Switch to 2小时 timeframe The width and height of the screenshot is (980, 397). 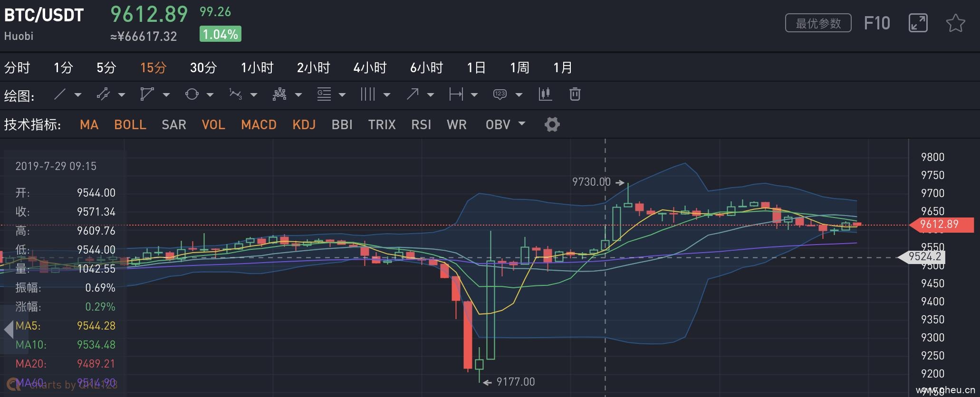314,67
